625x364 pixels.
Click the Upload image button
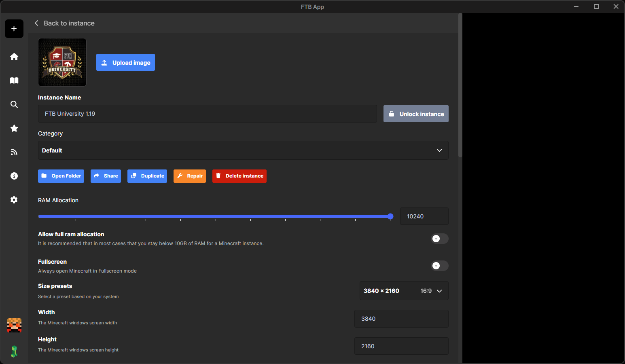[x=125, y=63]
